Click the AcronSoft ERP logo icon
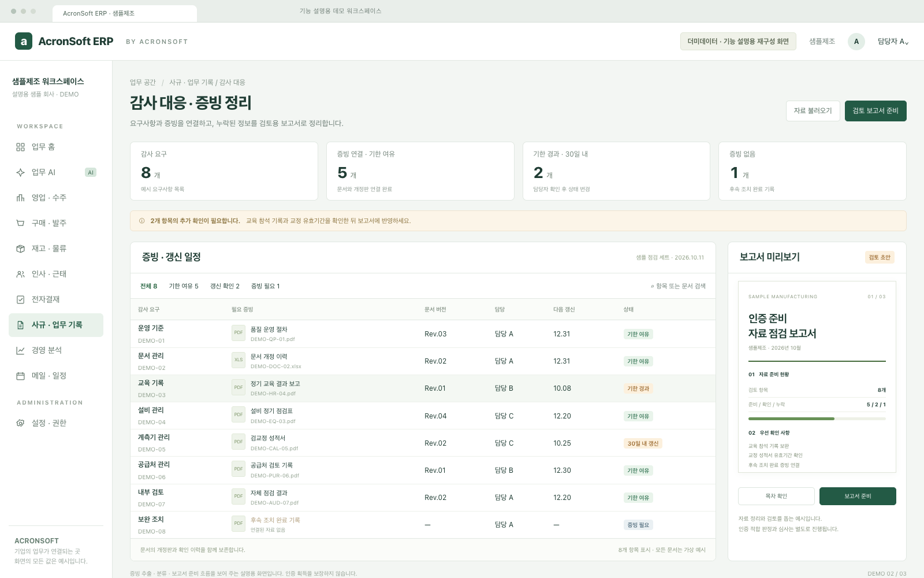Viewport: 924px width, 578px height. 24,41
